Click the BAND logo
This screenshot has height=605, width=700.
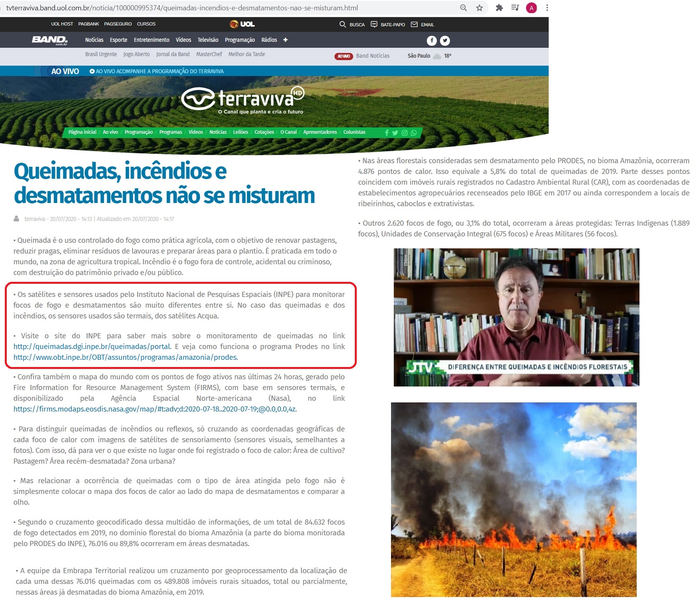(50, 40)
